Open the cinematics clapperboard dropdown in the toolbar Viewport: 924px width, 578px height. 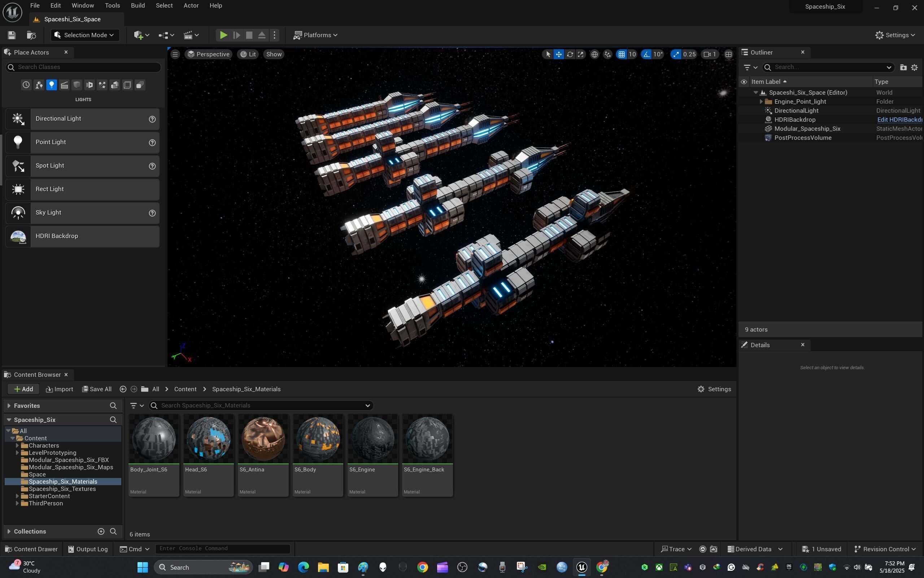point(191,35)
